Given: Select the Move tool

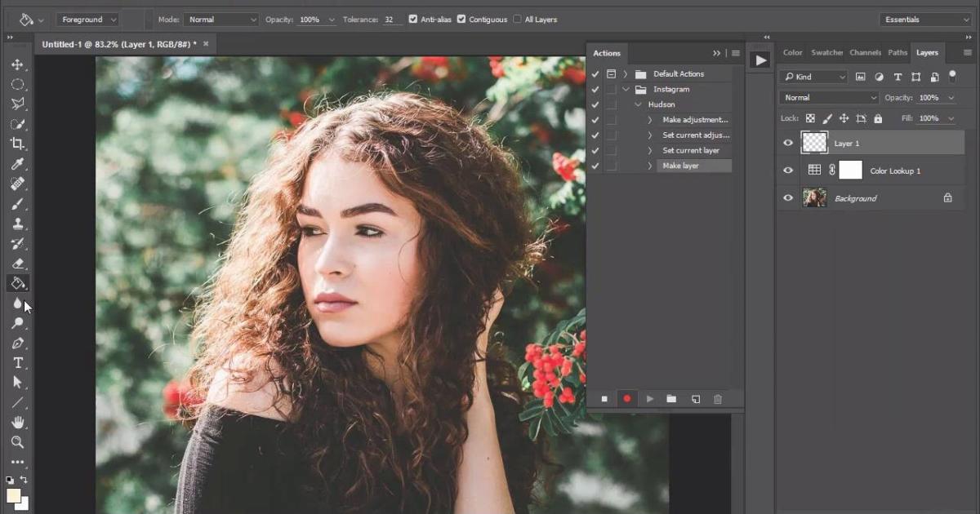Looking at the screenshot, I should 18,64.
